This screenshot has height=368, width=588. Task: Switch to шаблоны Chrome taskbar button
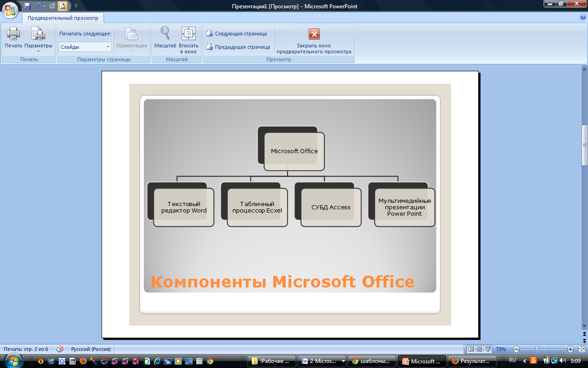(372, 361)
